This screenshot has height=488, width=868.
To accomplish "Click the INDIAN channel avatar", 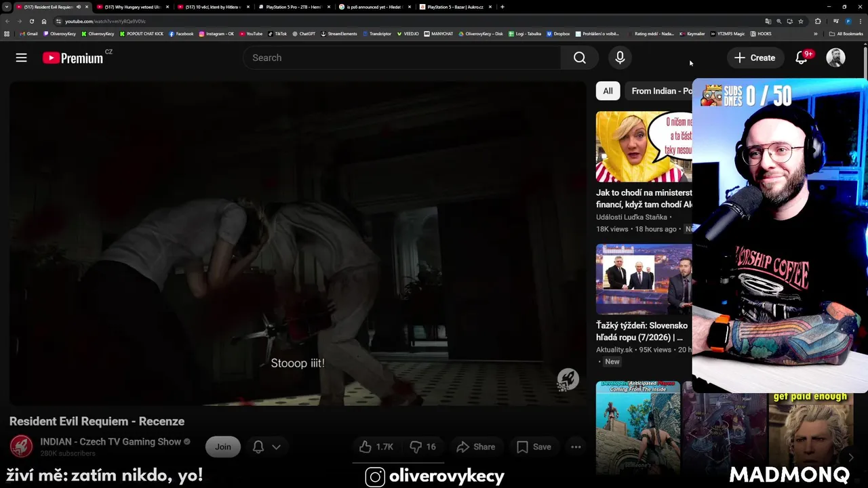I will (x=21, y=446).
